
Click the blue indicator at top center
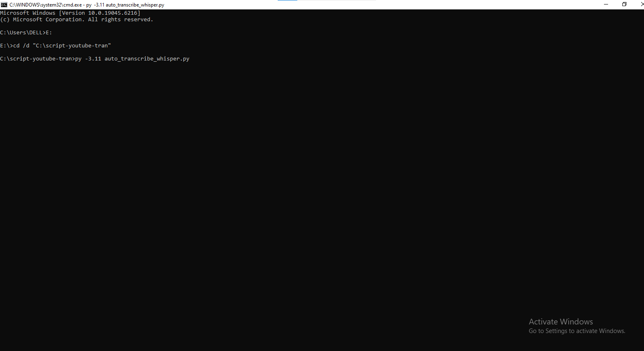pos(287,0)
